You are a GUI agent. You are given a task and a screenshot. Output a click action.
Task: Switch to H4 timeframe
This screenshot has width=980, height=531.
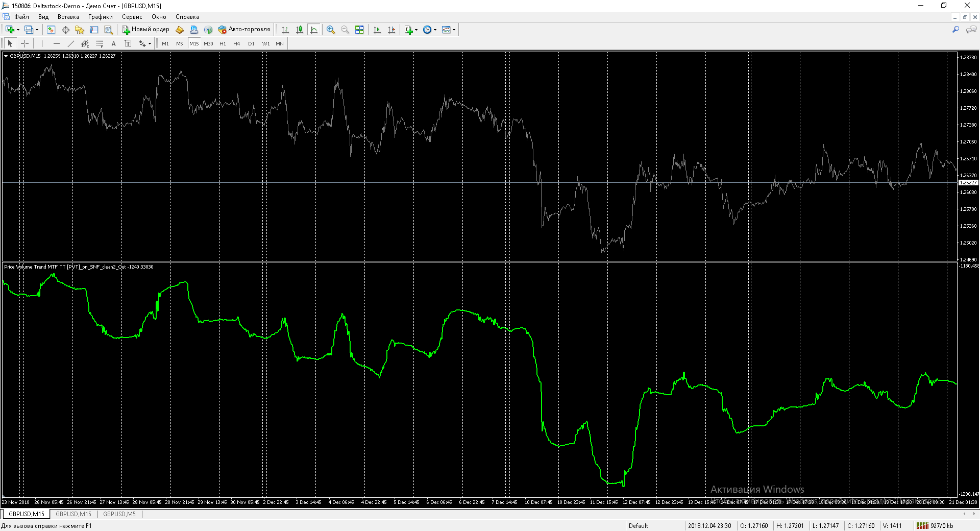click(237, 43)
